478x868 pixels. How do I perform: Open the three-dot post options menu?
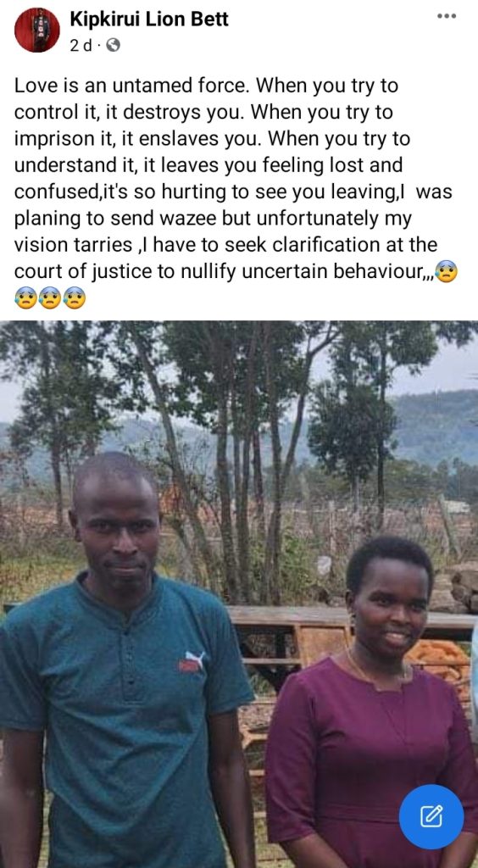(447, 16)
